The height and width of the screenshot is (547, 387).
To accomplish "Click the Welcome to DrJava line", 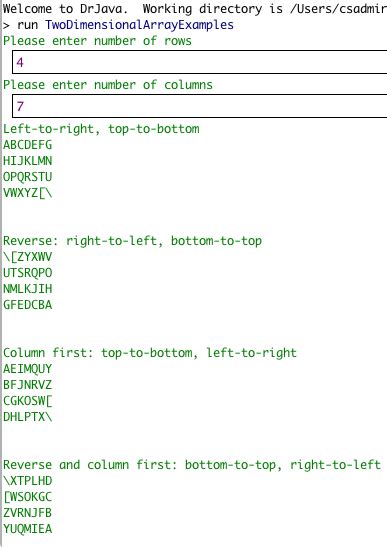I will 195,9.
